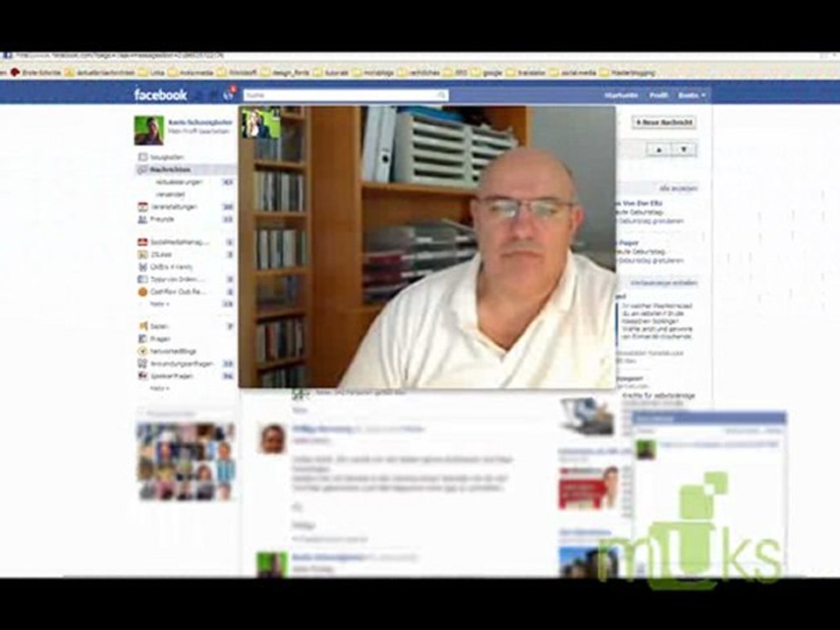Image resolution: width=840 pixels, height=630 pixels.
Task: Open the 'tutorials' bookmark folder
Action: (331, 73)
